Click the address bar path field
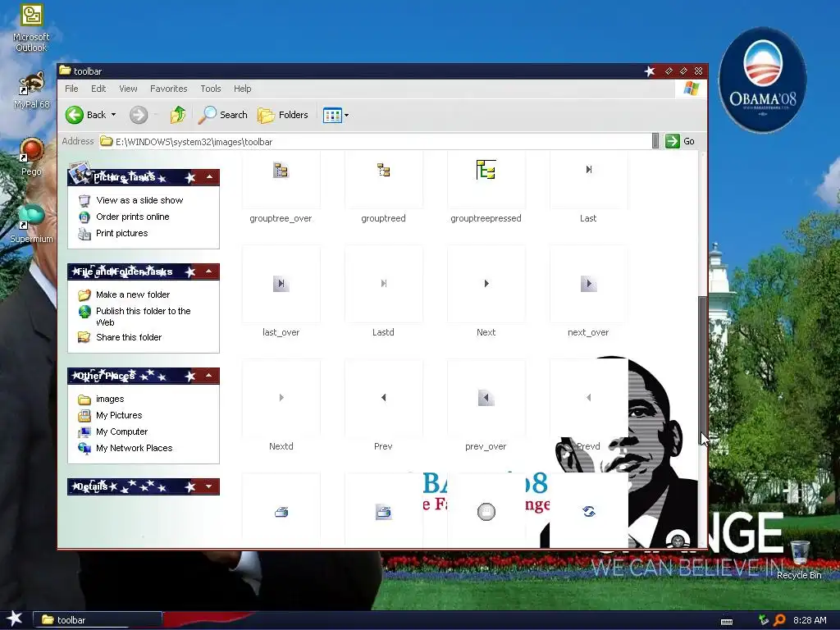The image size is (840, 630). pos(375,141)
